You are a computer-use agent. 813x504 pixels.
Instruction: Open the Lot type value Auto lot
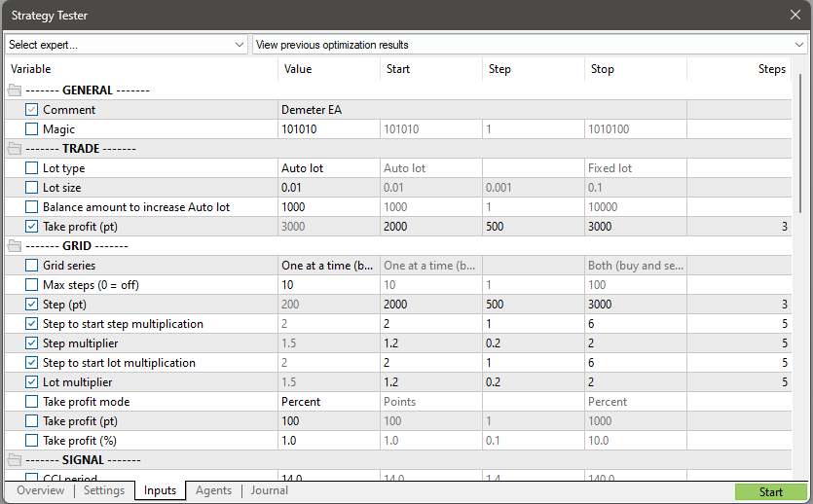tap(329, 167)
